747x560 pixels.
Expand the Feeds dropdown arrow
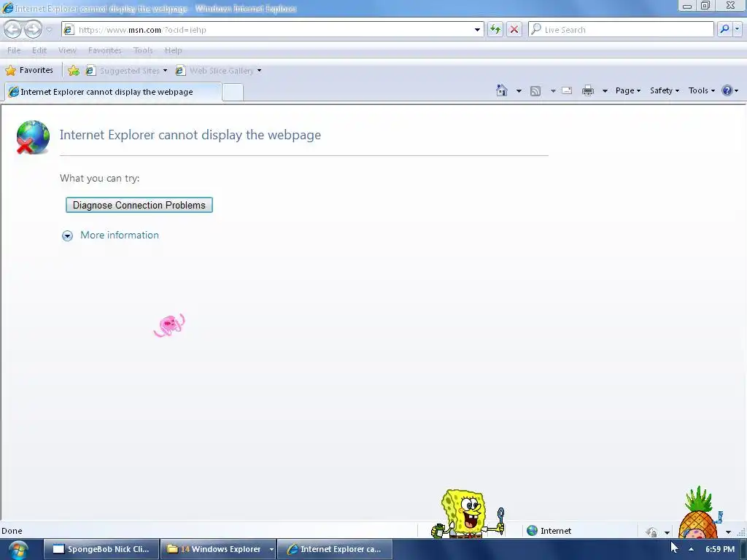click(x=553, y=91)
